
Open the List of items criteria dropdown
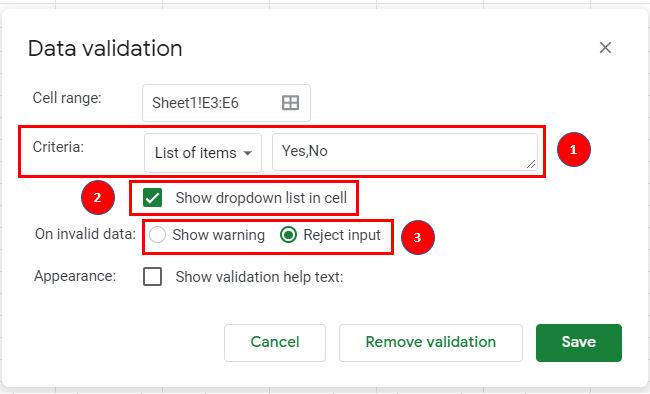[x=203, y=153]
